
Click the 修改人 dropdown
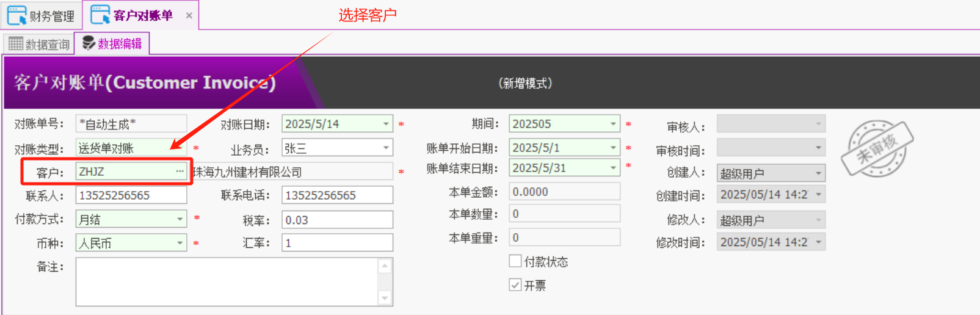click(x=771, y=220)
